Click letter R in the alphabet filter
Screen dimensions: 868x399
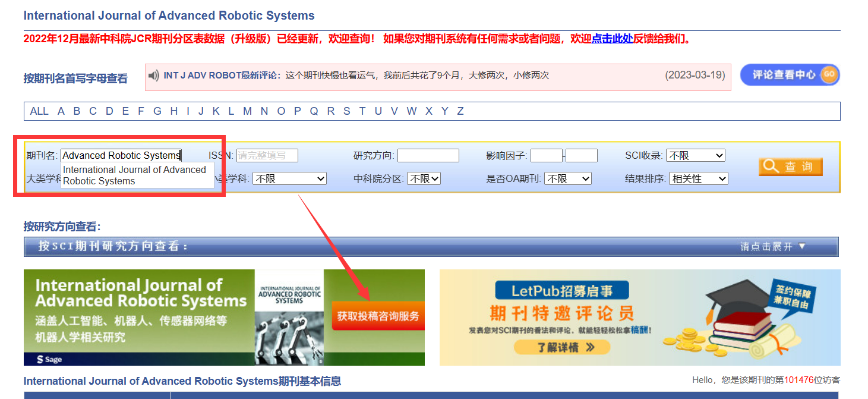point(330,111)
